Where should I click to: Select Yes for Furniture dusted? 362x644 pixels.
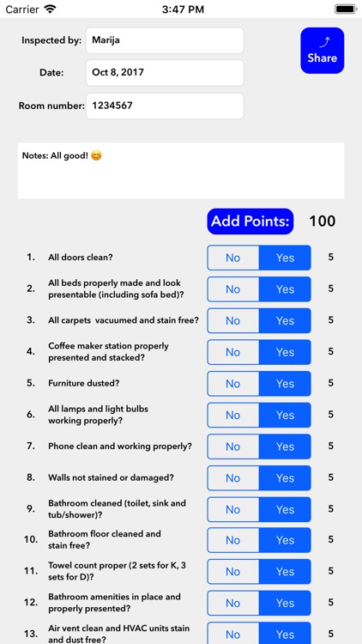coord(285,384)
